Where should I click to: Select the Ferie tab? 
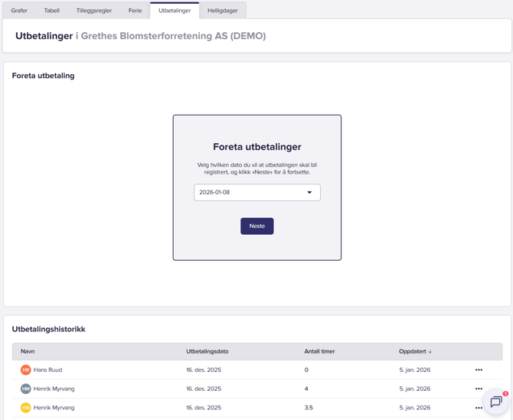(x=135, y=11)
